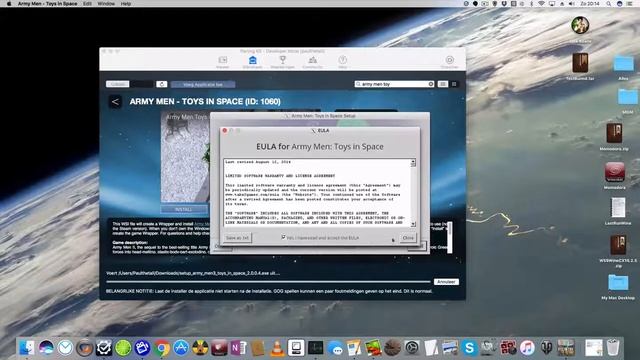The height and width of the screenshot is (360, 640).
Task: Click the EULA text scrollbar up arrow
Action: 413,162
